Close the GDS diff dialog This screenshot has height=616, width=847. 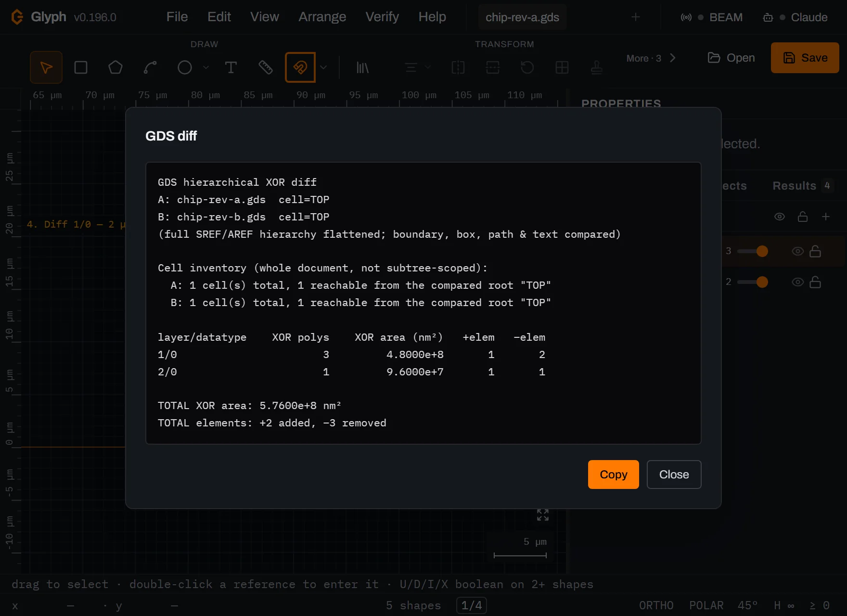click(674, 475)
